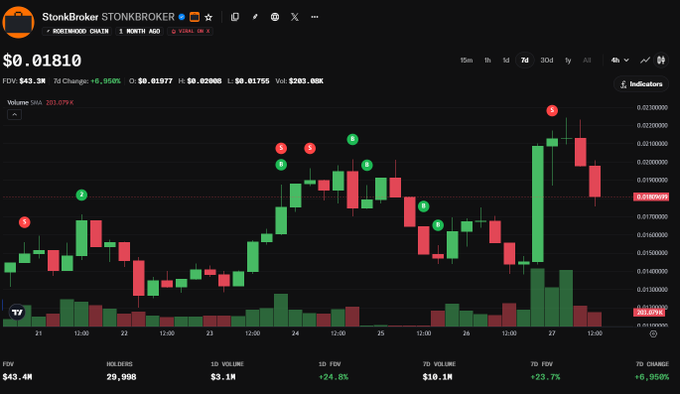Click the high price H: $0.02008
This screenshot has width=680, height=394.
coord(200,81)
